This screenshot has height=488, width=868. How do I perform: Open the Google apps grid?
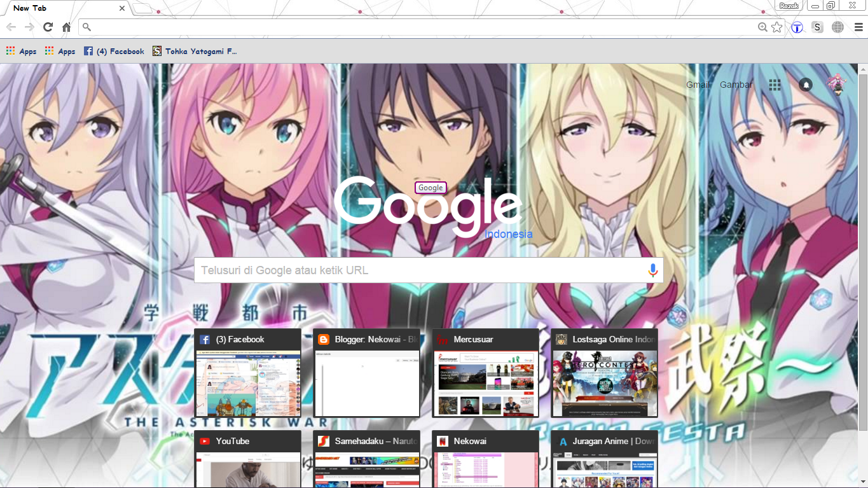[775, 84]
